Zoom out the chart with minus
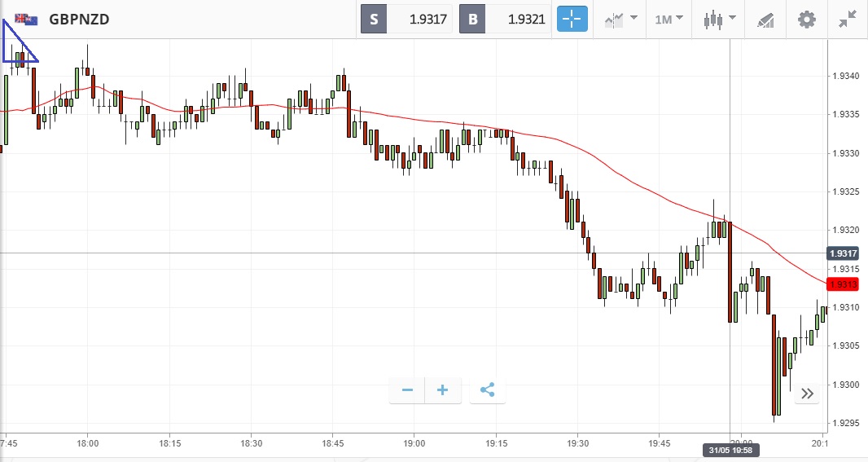 click(x=407, y=390)
